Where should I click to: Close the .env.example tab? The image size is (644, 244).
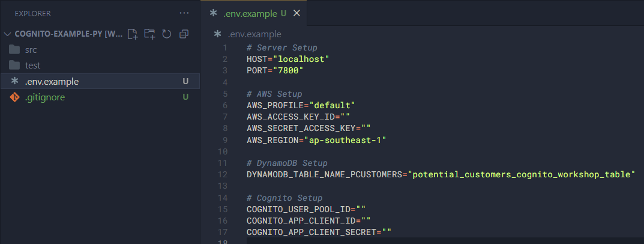click(x=296, y=13)
